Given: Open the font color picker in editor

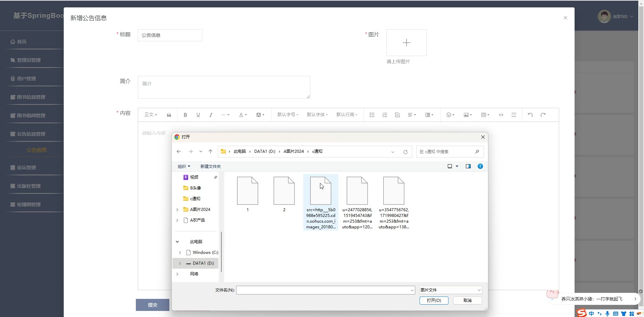Looking at the screenshot, I should tap(243, 115).
